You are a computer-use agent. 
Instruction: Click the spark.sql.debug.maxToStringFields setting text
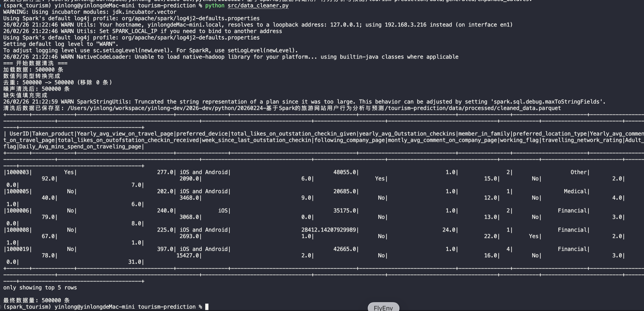546,102
